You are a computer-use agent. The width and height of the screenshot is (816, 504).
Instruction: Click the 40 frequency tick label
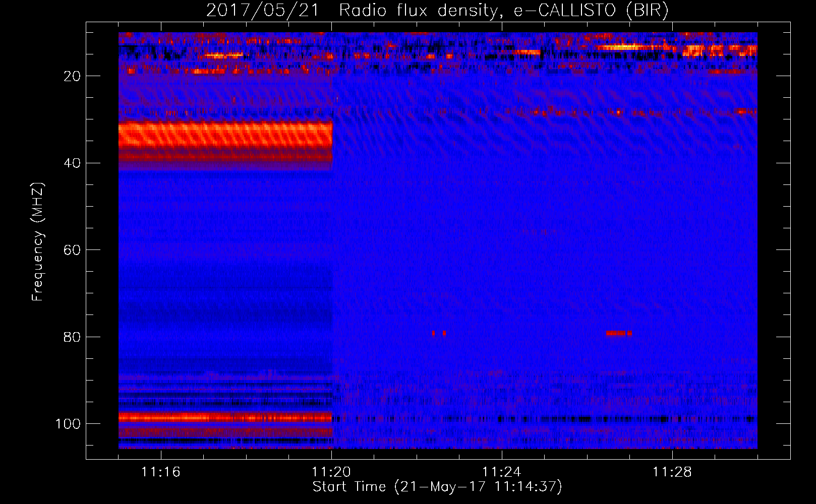(73, 163)
